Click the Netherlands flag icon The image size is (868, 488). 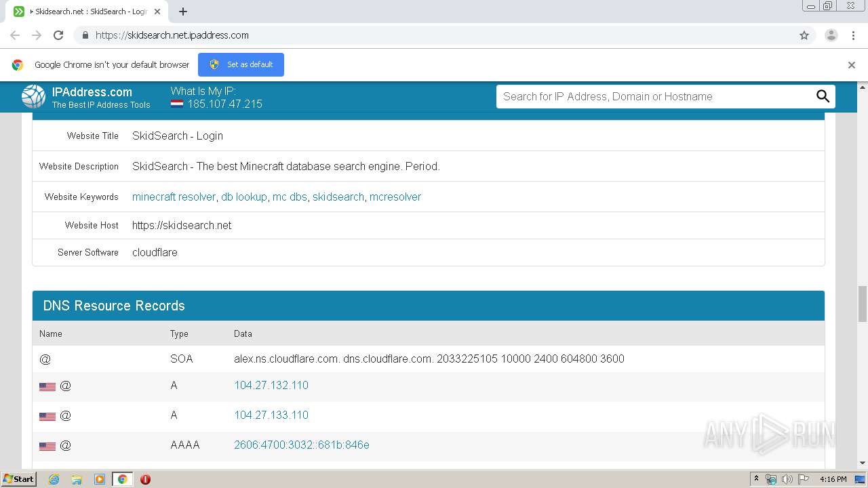point(177,104)
